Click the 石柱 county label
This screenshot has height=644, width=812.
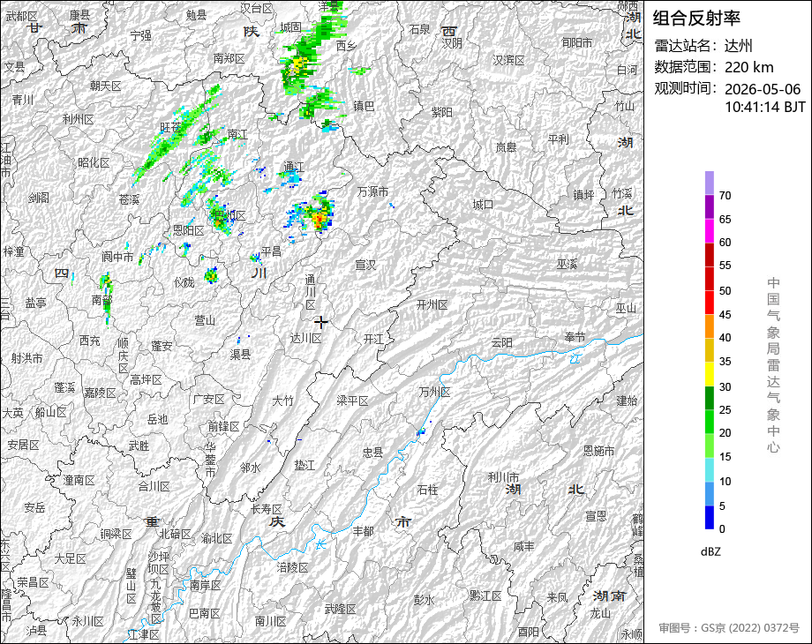click(427, 490)
